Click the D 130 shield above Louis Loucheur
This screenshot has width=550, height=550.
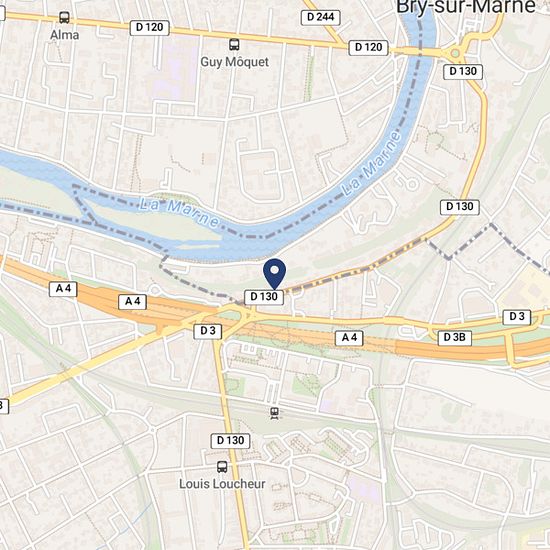click(x=230, y=441)
